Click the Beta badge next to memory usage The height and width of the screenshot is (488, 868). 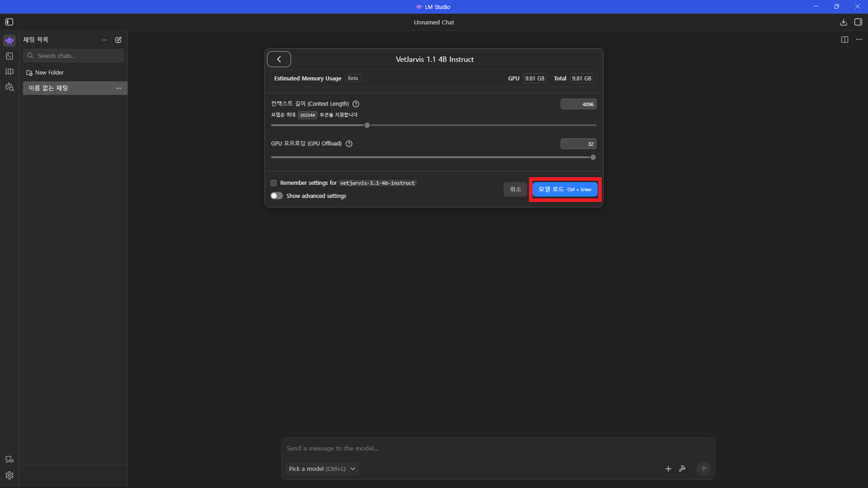(x=353, y=78)
